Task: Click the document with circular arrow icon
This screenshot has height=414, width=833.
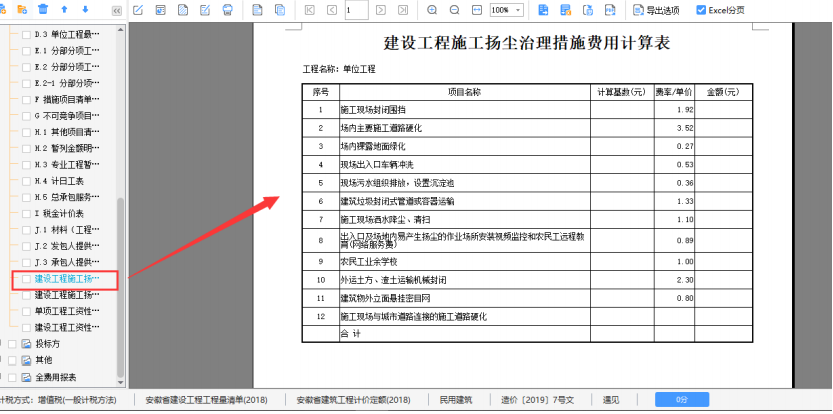Action: (588, 10)
